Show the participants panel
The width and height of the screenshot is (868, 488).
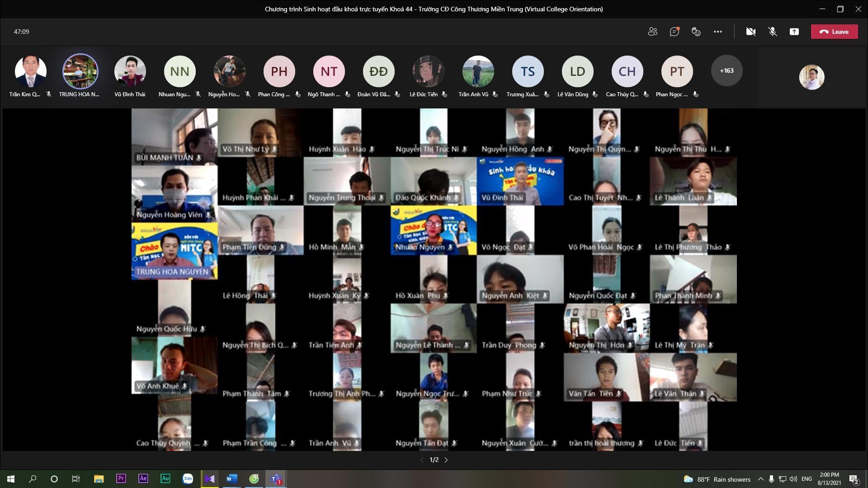652,32
